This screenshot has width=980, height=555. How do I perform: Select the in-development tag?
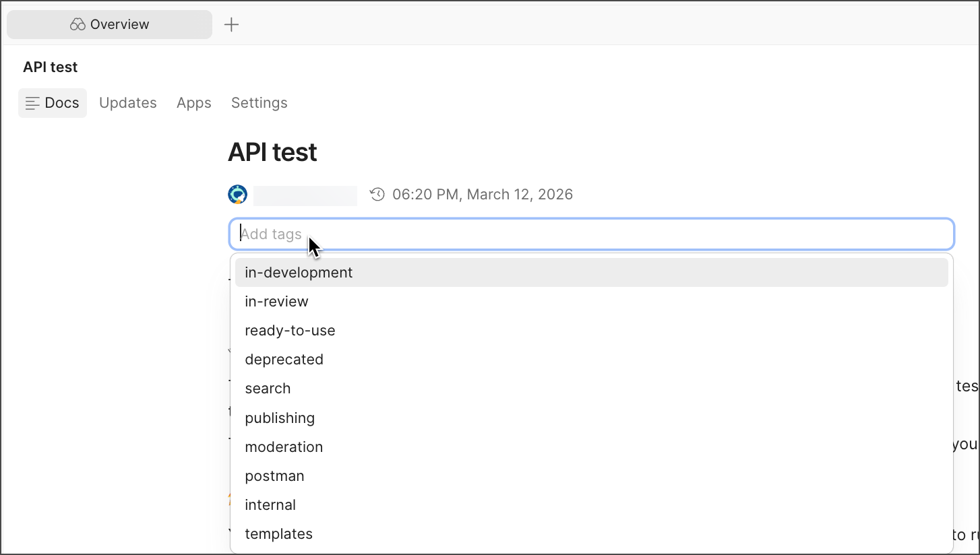[299, 273]
